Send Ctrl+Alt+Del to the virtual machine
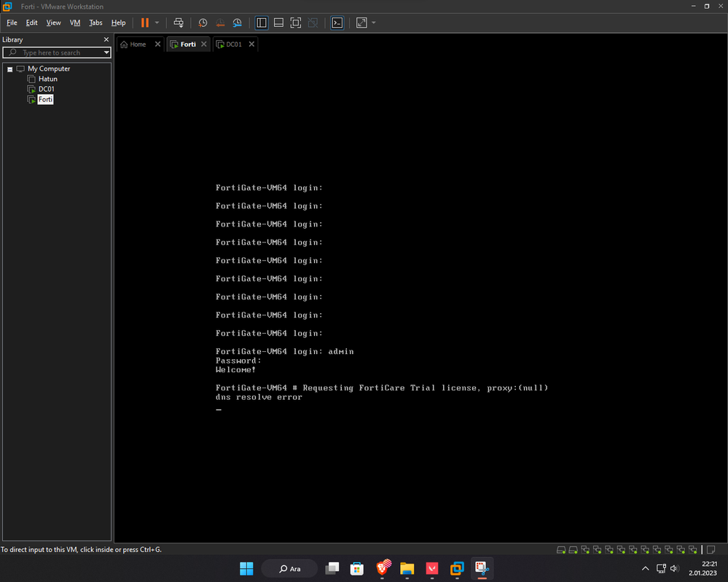 [179, 23]
